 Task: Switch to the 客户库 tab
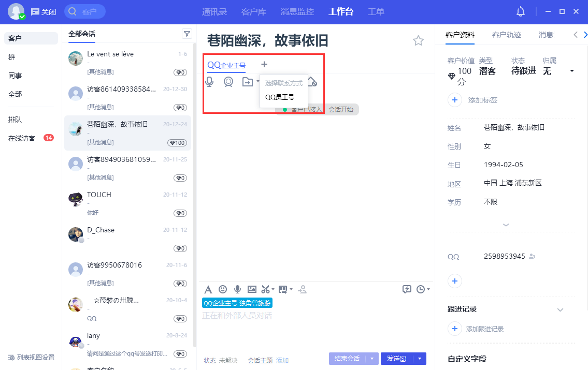pyautogui.click(x=254, y=11)
